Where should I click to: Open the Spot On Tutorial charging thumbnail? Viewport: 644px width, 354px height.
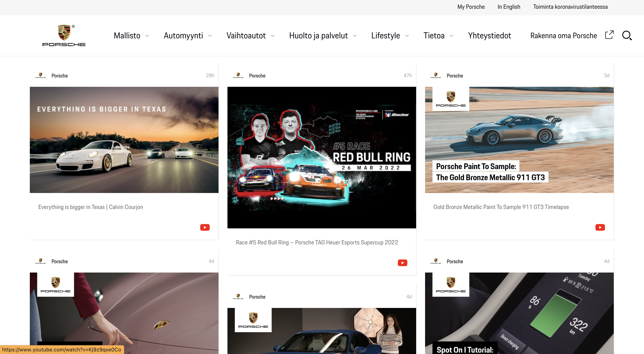(x=519, y=313)
